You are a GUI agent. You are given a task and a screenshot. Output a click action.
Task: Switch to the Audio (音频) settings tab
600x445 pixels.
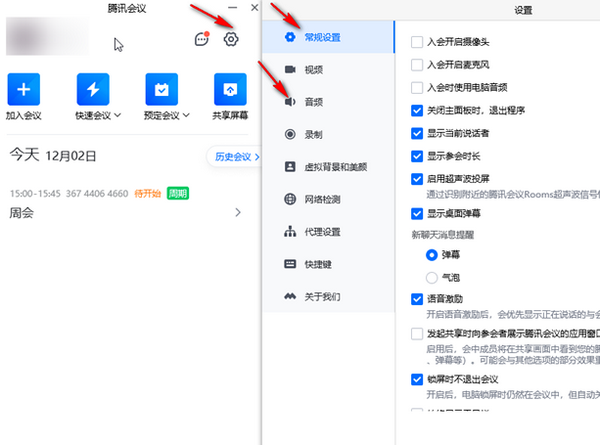[313, 101]
